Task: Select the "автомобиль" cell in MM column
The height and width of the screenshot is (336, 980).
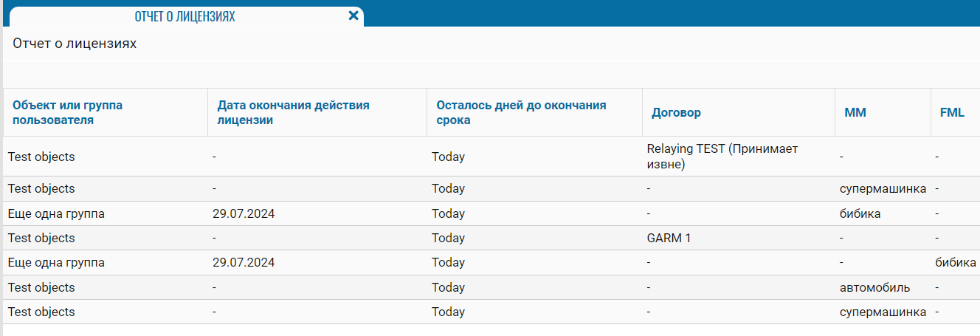Action: click(874, 287)
